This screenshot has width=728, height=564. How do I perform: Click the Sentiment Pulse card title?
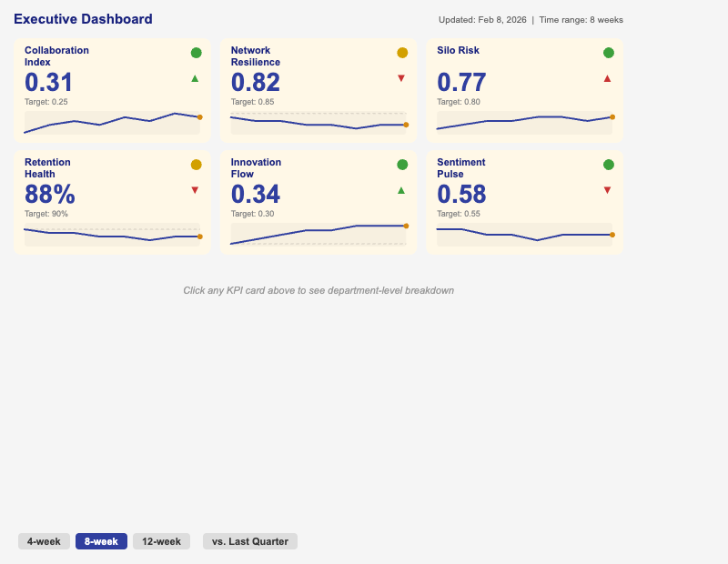[461, 167]
